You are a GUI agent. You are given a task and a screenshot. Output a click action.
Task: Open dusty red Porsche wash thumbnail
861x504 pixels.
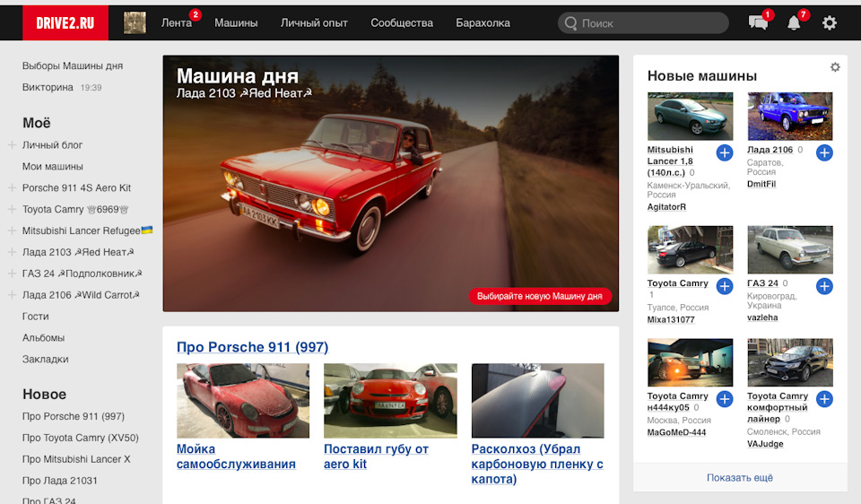coord(243,400)
